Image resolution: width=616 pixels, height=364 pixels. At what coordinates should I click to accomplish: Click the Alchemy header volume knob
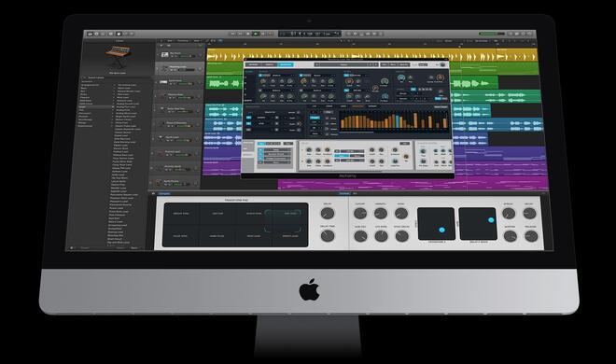coord(442,64)
